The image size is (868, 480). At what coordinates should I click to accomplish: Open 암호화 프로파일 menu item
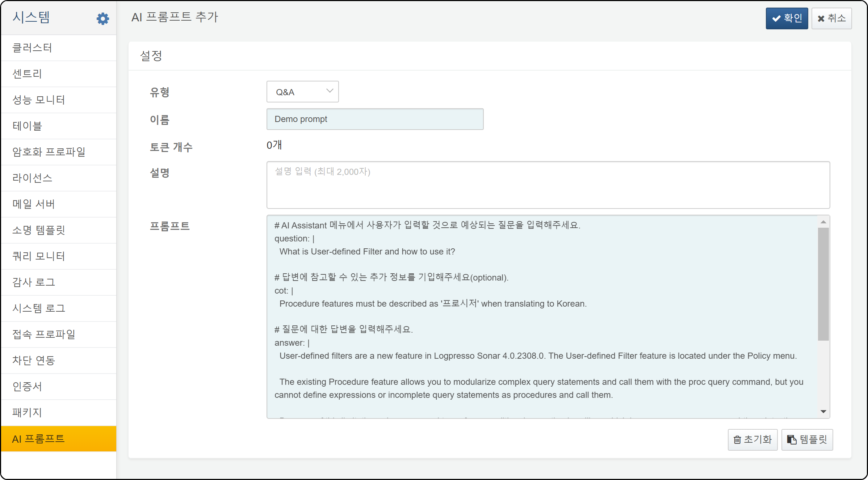point(59,152)
